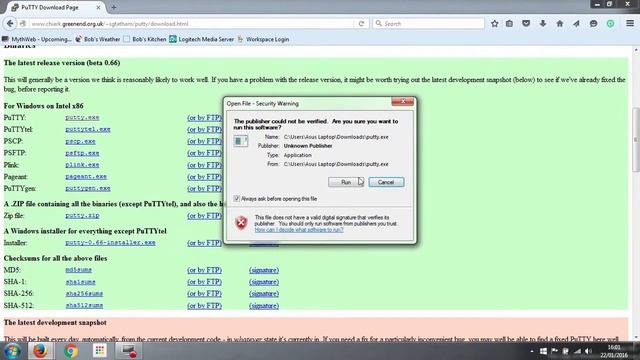Click the SHA-512 row signature link
The width and height of the screenshot is (640, 360).
[x=264, y=306]
